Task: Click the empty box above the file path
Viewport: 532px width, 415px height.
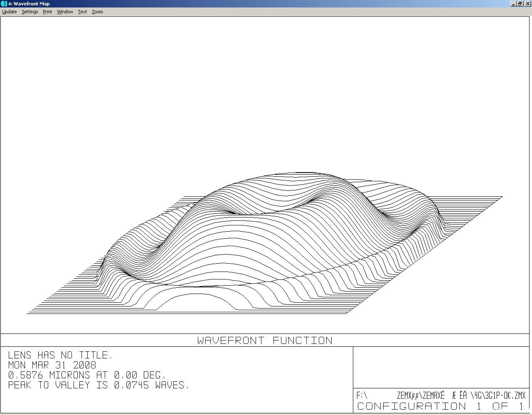Action: point(441,368)
